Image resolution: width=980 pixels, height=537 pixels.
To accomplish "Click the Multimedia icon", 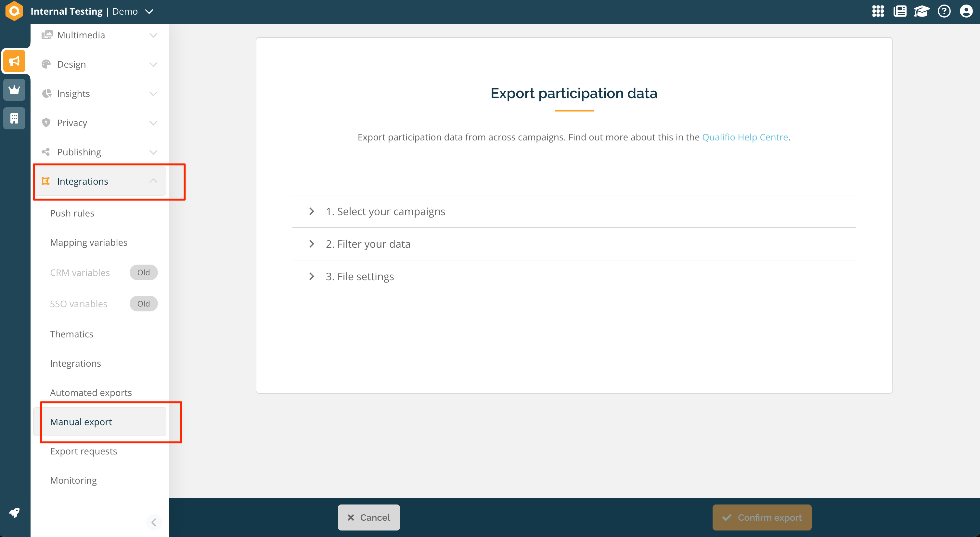I will pyautogui.click(x=47, y=35).
